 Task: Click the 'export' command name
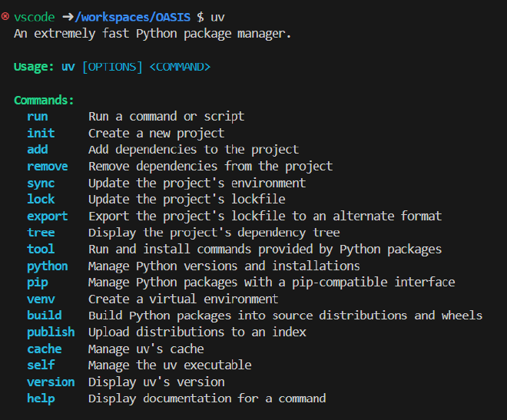[48, 217]
